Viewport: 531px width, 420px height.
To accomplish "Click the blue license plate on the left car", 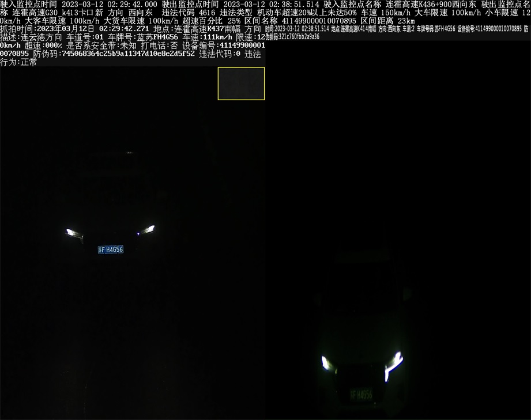I will 110,249.
